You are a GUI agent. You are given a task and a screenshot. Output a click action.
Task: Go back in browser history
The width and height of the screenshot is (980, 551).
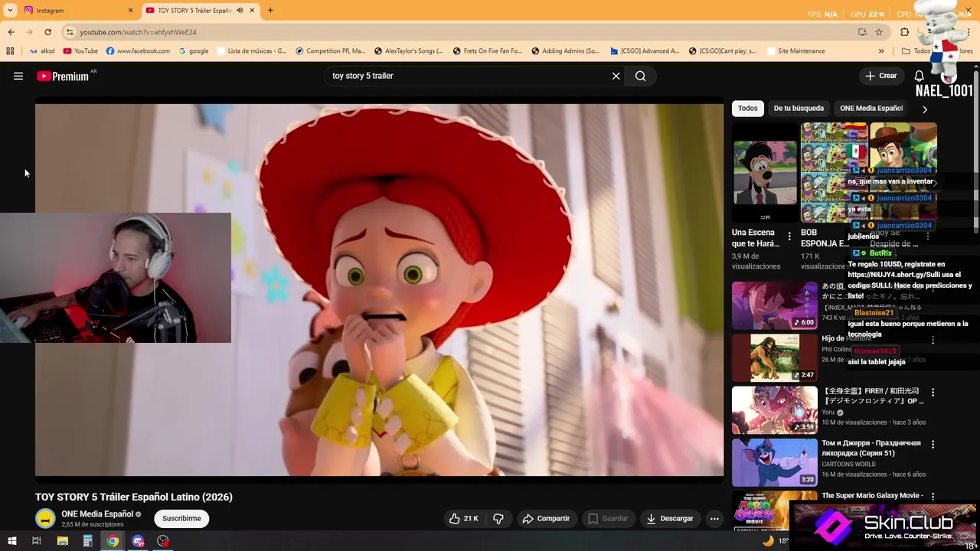point(11,32)
